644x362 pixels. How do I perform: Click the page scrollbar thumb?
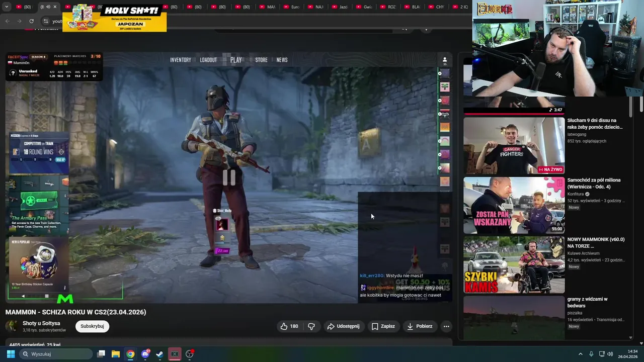[641, 104]
